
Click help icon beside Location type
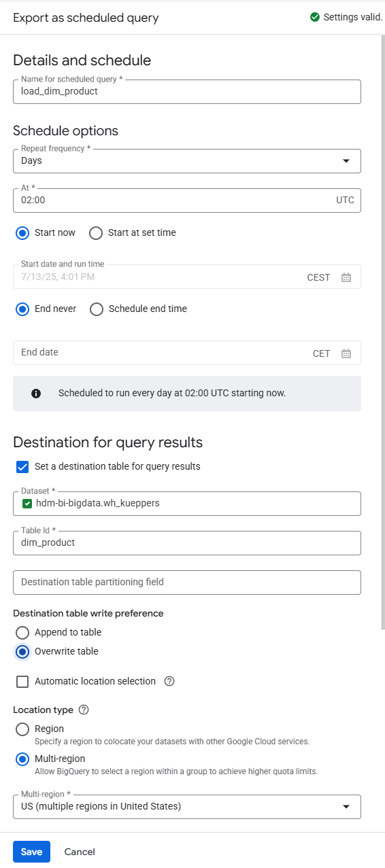pyautogui.click(x=84, y=710)
